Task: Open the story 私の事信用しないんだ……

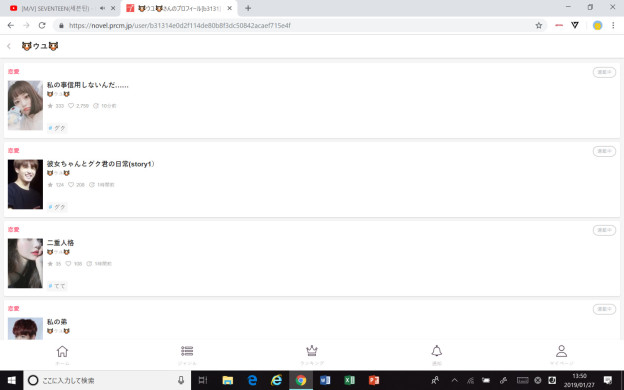Action: (x=88, y=85)
